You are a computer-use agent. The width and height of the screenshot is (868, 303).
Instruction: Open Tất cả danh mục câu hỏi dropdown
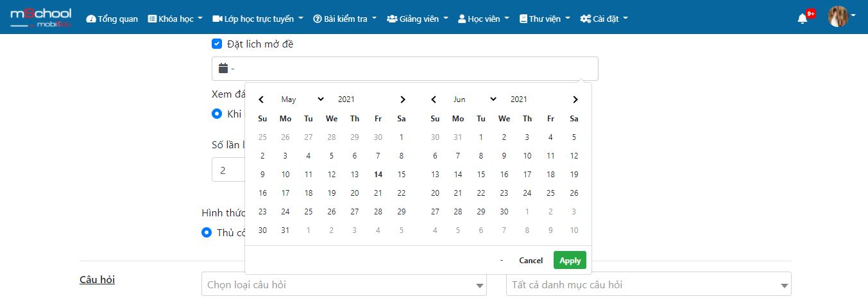649,284
